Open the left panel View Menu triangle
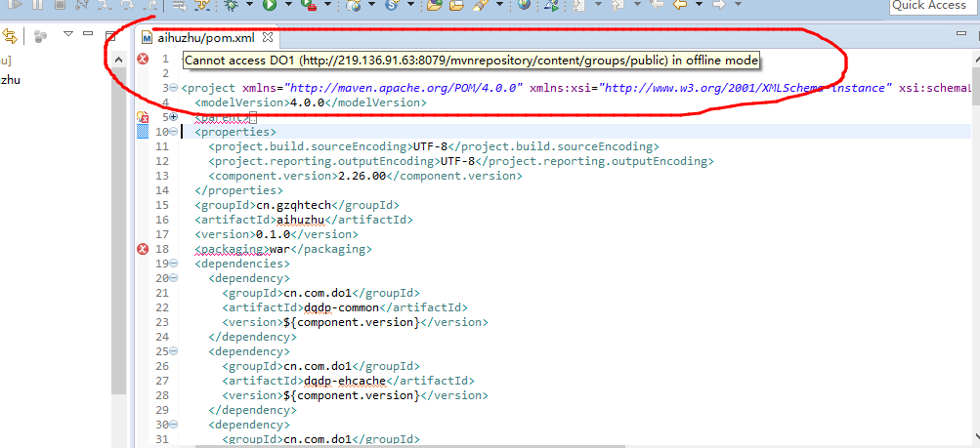 click(x=68, y=36)
